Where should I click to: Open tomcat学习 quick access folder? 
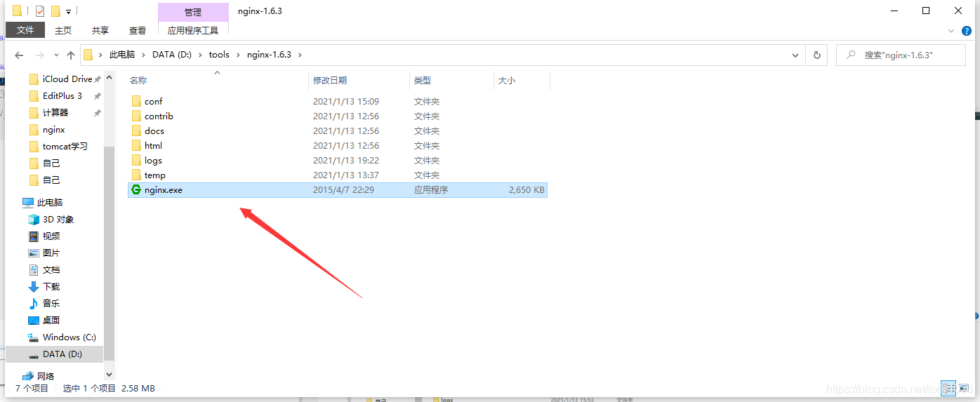58,146
